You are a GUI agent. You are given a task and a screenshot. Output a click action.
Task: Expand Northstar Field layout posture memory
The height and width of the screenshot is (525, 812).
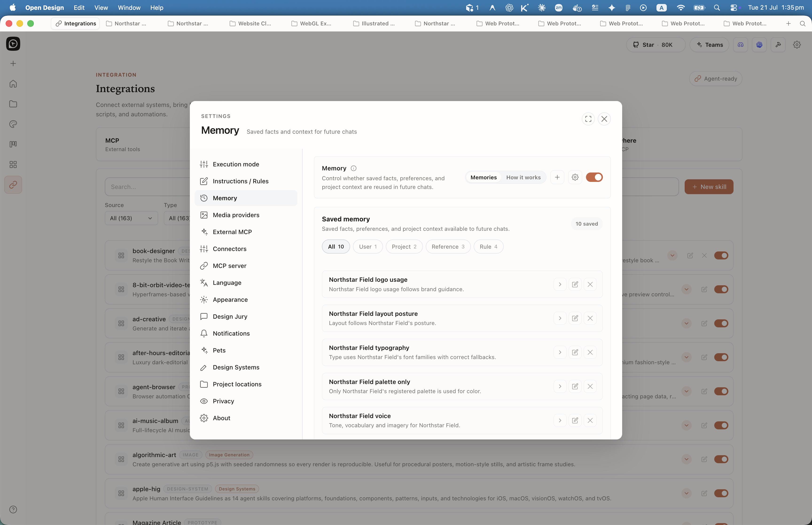560,318
